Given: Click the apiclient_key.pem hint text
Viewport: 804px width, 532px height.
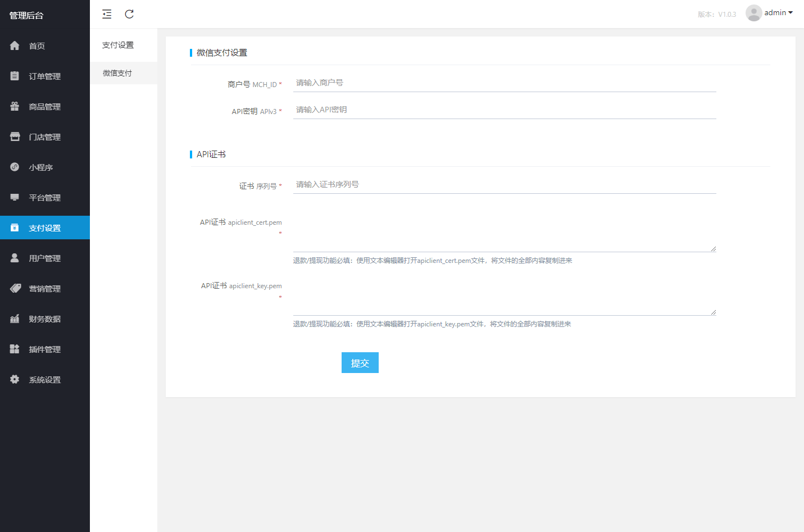Looking at the screenshot, I should click(x=432, y=324).
